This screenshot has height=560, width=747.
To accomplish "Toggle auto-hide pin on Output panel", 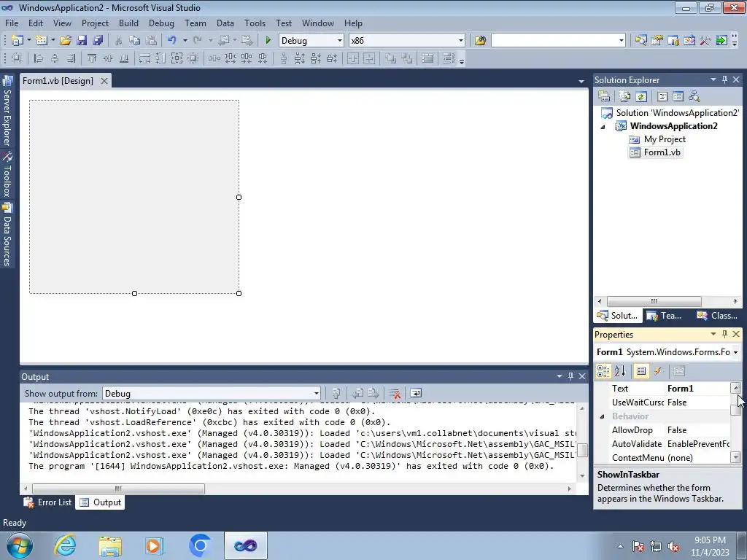I will [x=570, y=376].
